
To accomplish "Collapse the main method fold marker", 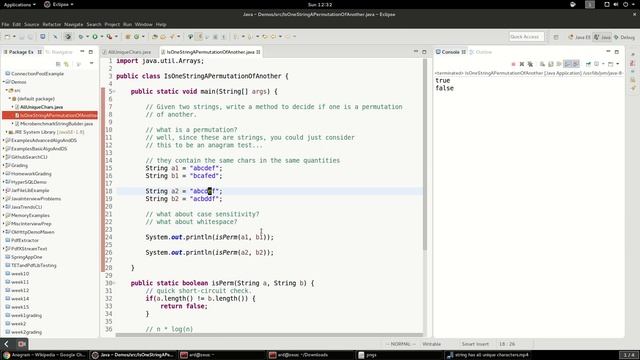I will click(x=114, y=92).
